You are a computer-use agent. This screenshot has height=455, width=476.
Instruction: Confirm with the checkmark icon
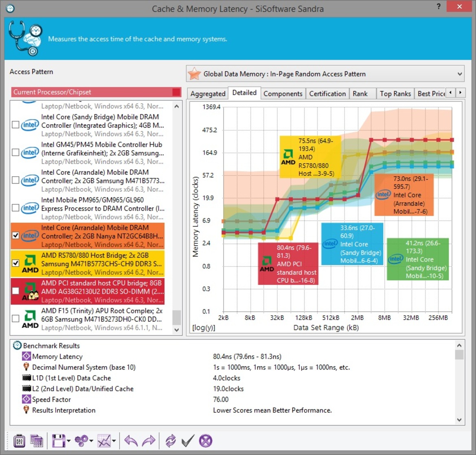(x=188, y=441)
